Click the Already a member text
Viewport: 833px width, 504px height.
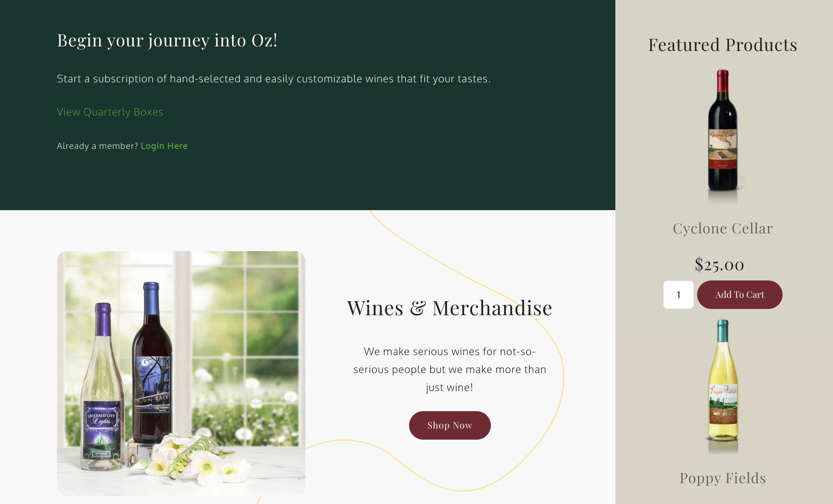pyautogui.click(x=97, y=146)
